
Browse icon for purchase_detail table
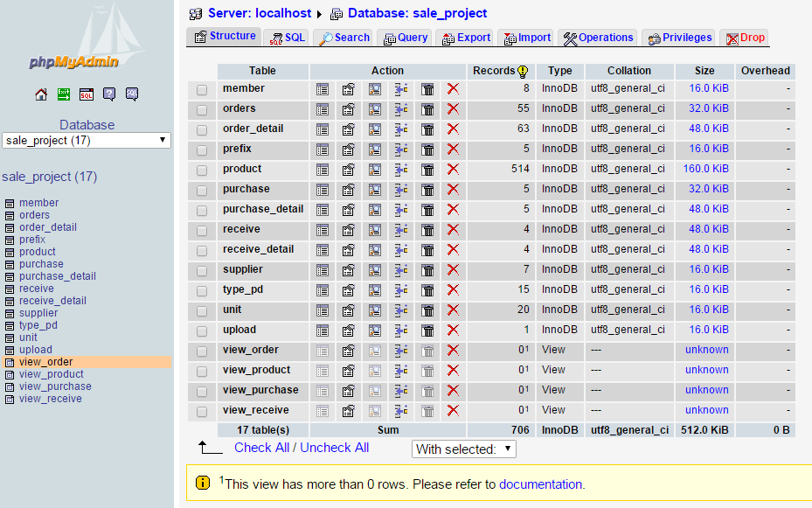pyautogui.click(x=323, y=210)
